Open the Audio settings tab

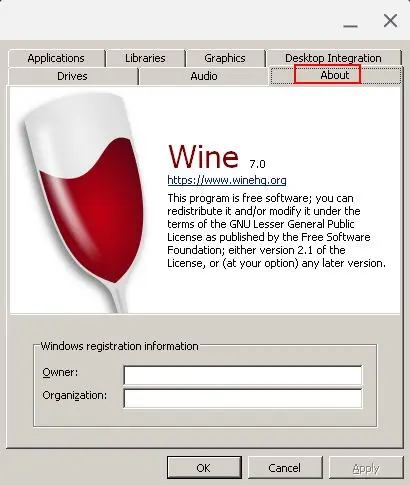(x=204, y=76)
